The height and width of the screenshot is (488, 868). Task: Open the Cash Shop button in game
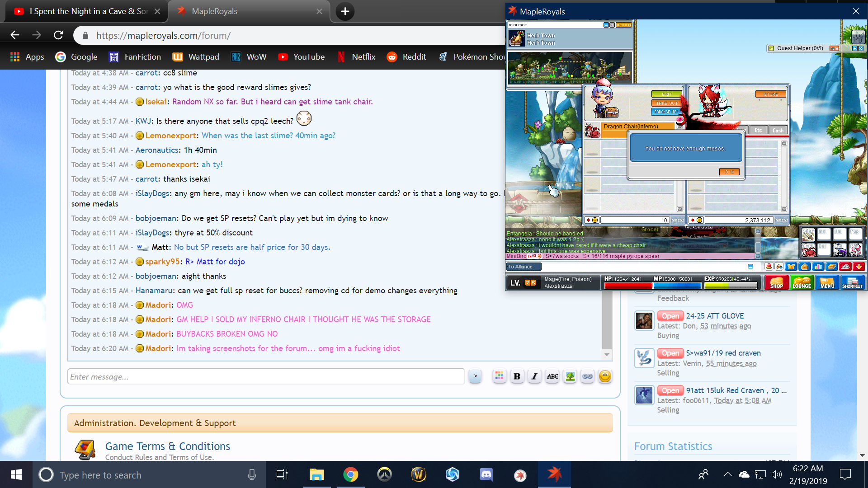pos(776,282)
